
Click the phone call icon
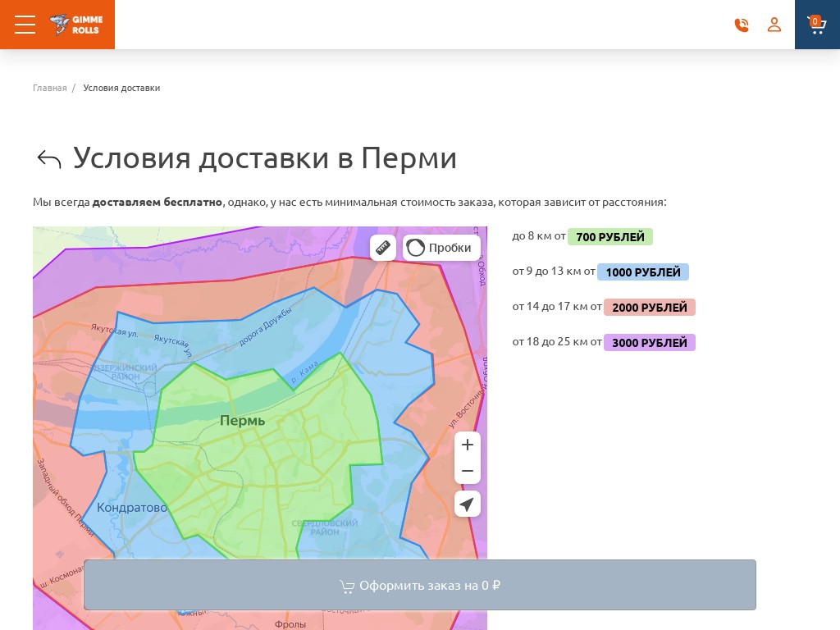tap(742, 25)
